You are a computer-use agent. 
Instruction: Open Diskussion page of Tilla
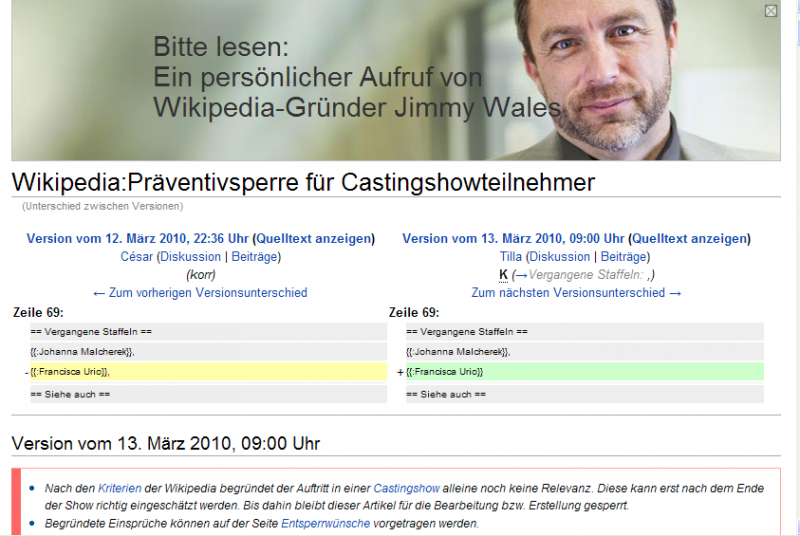pos(560,257)
